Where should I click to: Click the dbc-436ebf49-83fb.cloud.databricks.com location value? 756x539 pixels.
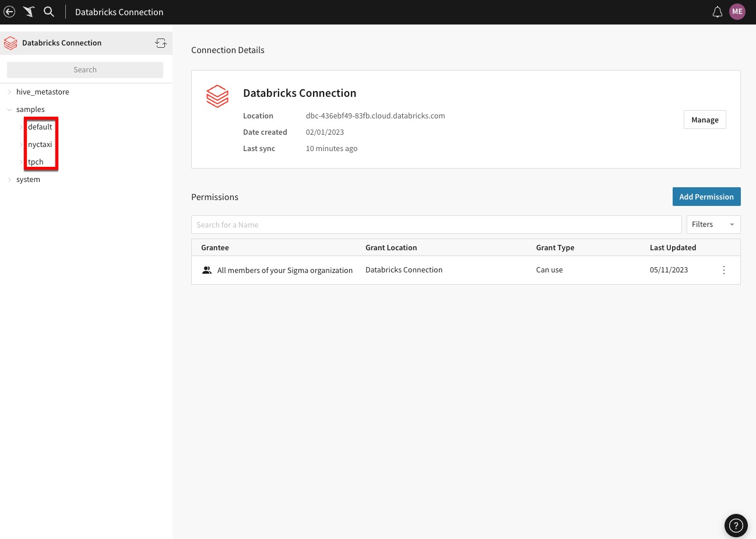coord(375,116)
